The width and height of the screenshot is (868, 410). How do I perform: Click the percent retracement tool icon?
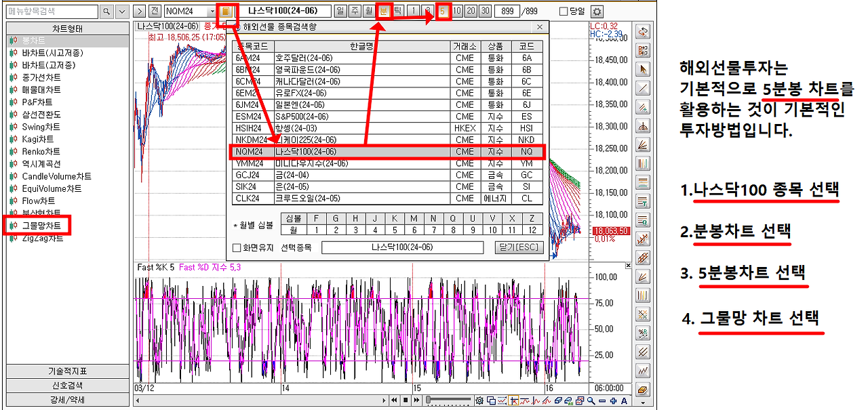[x=643, y=333]
